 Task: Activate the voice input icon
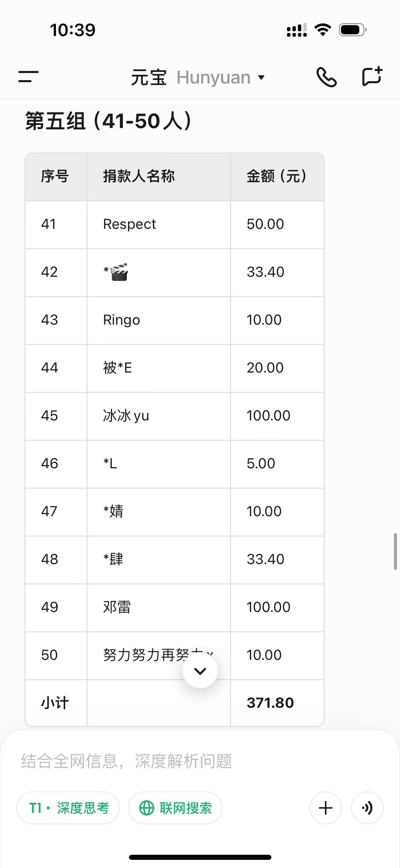point(367,808)
